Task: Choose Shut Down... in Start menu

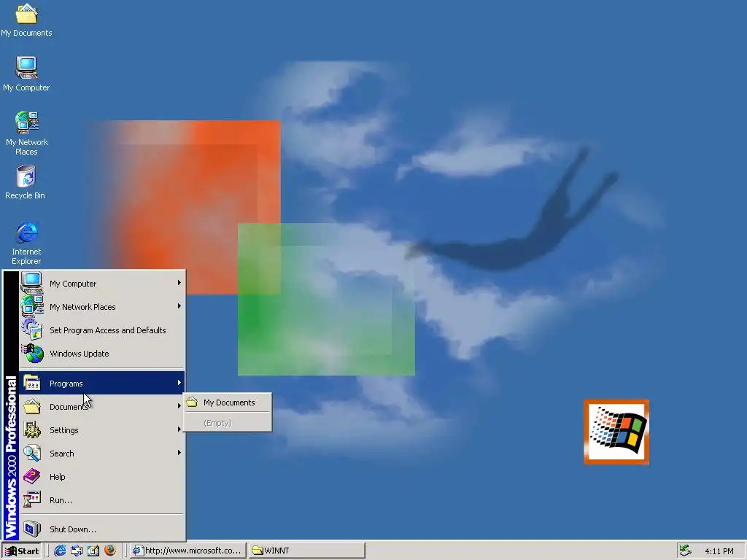Action: pyautogui.click(x=101, y=529)
